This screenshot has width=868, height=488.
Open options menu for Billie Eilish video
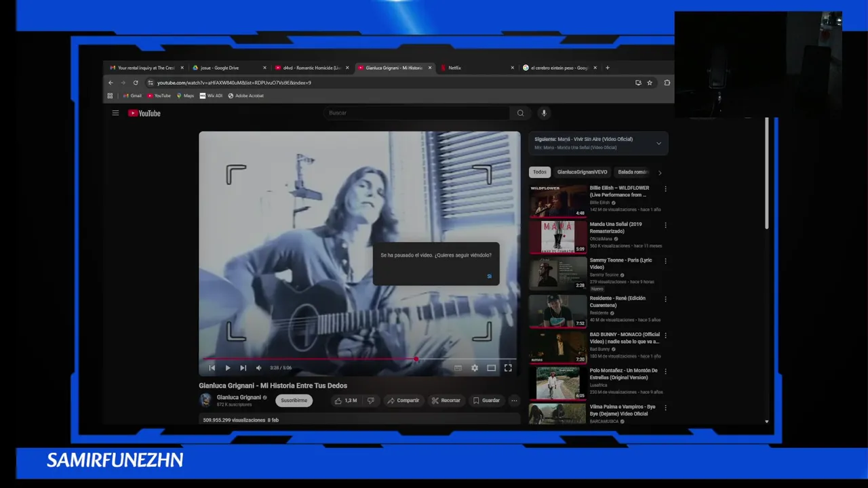tap(665, 189)
